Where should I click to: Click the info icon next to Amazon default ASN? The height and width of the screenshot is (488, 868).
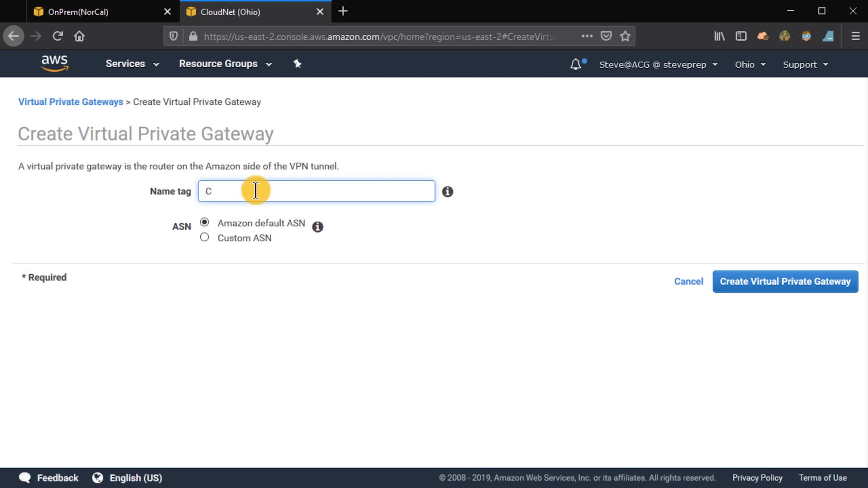[318, 227]
